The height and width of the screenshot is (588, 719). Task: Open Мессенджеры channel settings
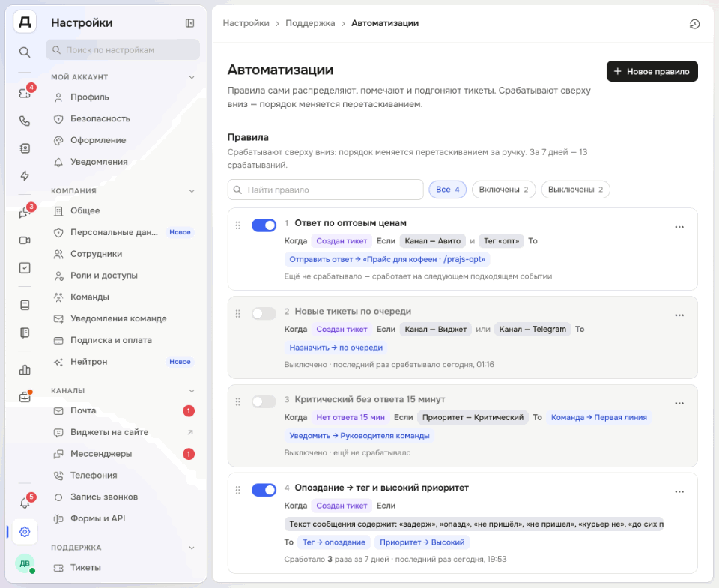[x=123, y=454]
